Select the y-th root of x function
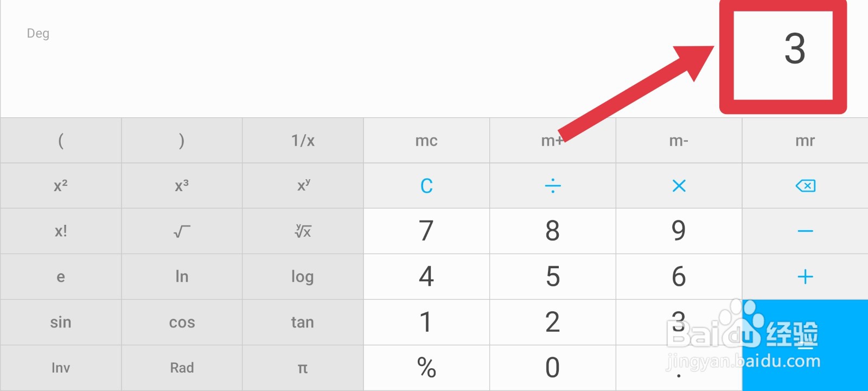868x391 pixels. [303, 231]
